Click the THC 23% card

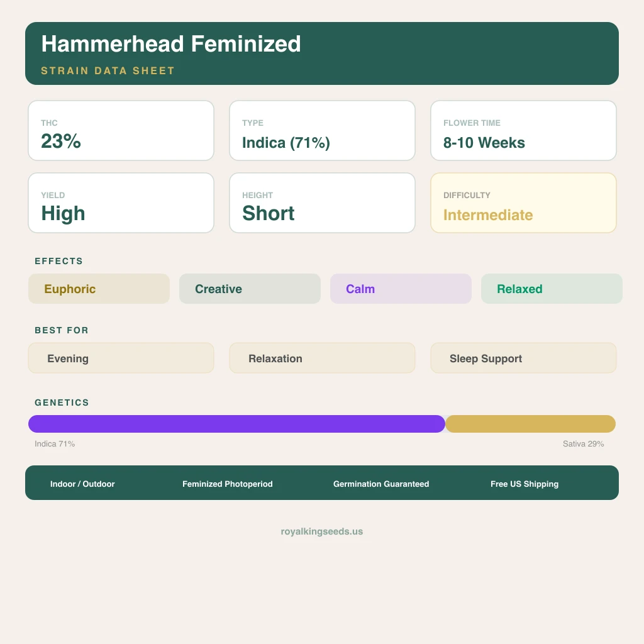tap(121, 131)
